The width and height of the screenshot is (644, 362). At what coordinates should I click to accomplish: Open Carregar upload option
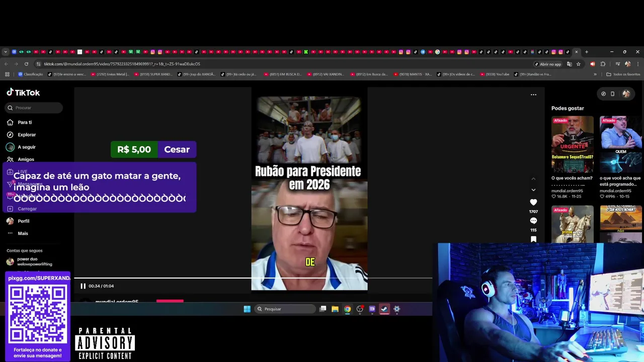tap(27, 209)
